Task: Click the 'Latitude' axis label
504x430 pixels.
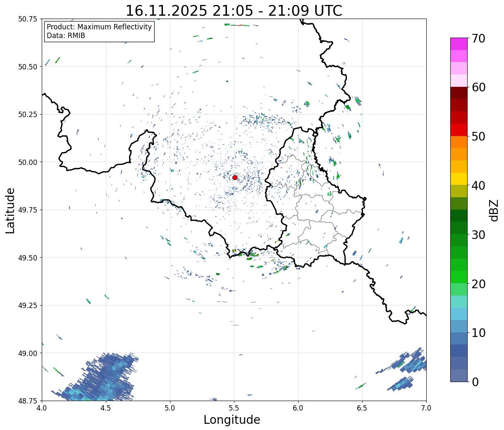Action: [x=10, y=210]
